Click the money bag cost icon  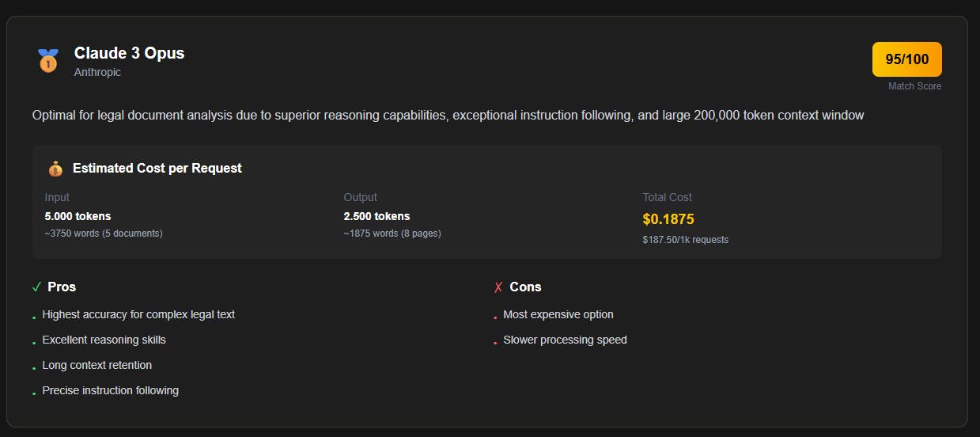coord(55,169)
